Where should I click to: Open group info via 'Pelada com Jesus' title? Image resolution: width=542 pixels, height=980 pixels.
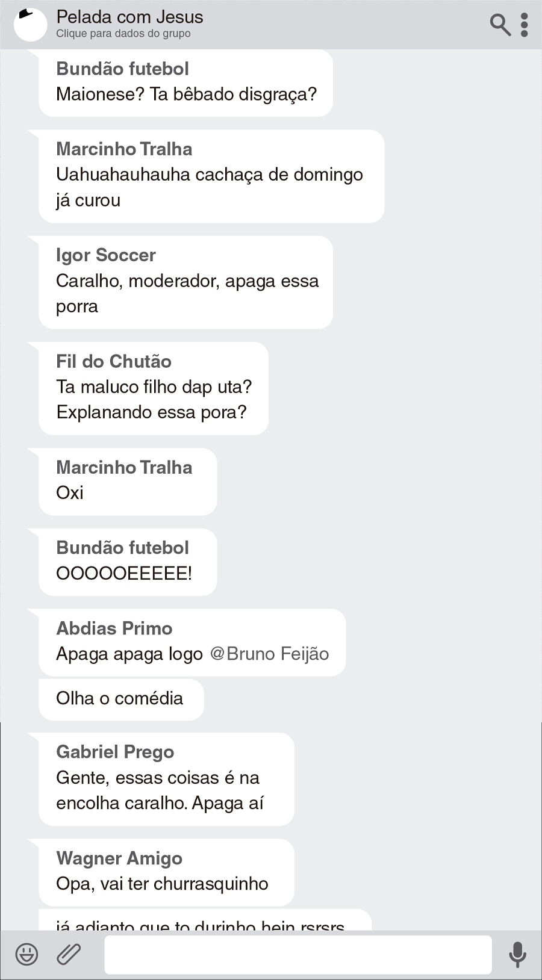pyautogui.click(x=129, y=17)
